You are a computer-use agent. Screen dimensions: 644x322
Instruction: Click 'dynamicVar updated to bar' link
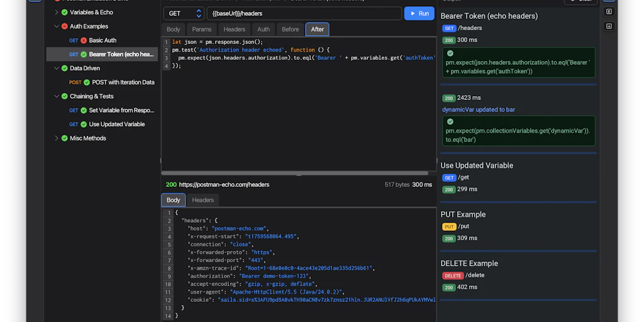(479, 109)
